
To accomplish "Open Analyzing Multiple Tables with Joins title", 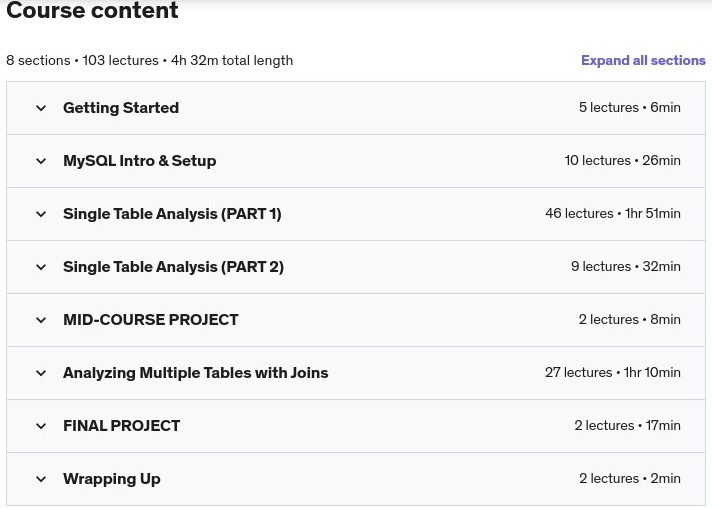I will pos(195,373).
